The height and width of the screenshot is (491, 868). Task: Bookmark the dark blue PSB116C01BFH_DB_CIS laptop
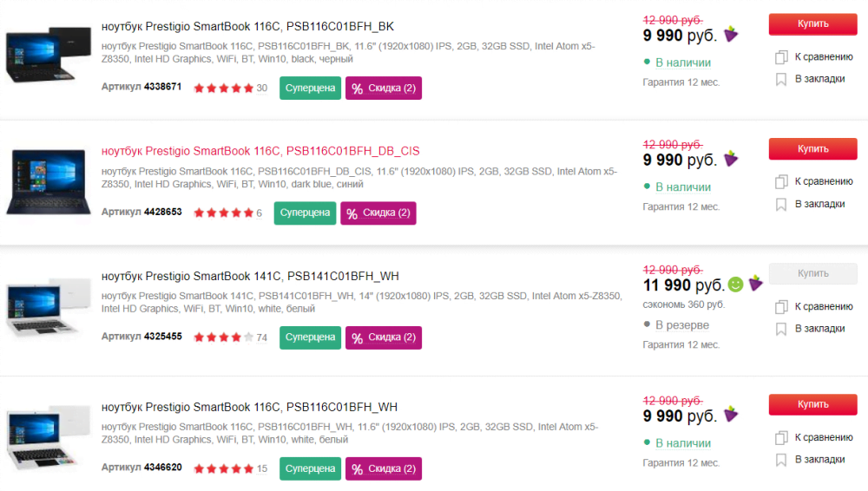pos(781,204)
